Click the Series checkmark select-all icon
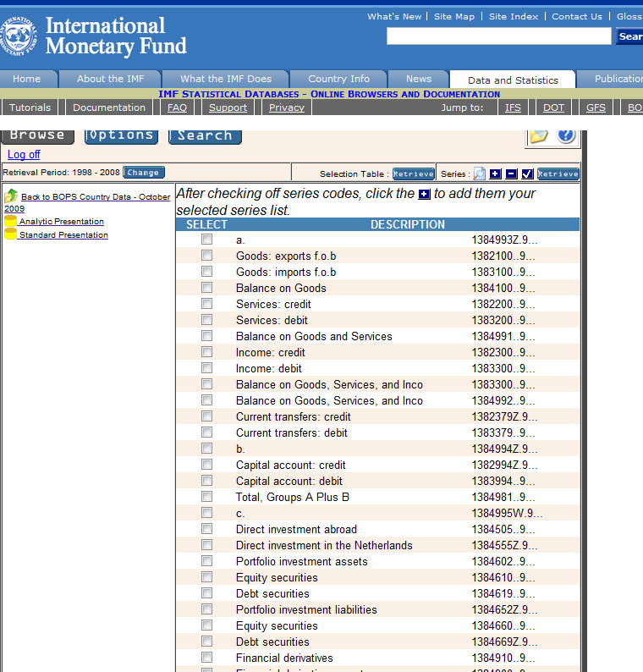This screenshot has height=672, width=643. click(527, 174)
